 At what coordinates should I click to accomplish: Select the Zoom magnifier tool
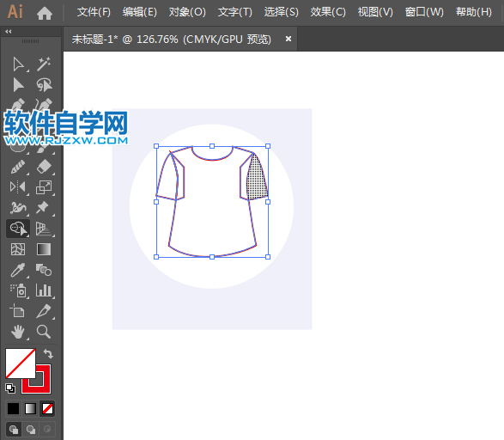(44, 332)
